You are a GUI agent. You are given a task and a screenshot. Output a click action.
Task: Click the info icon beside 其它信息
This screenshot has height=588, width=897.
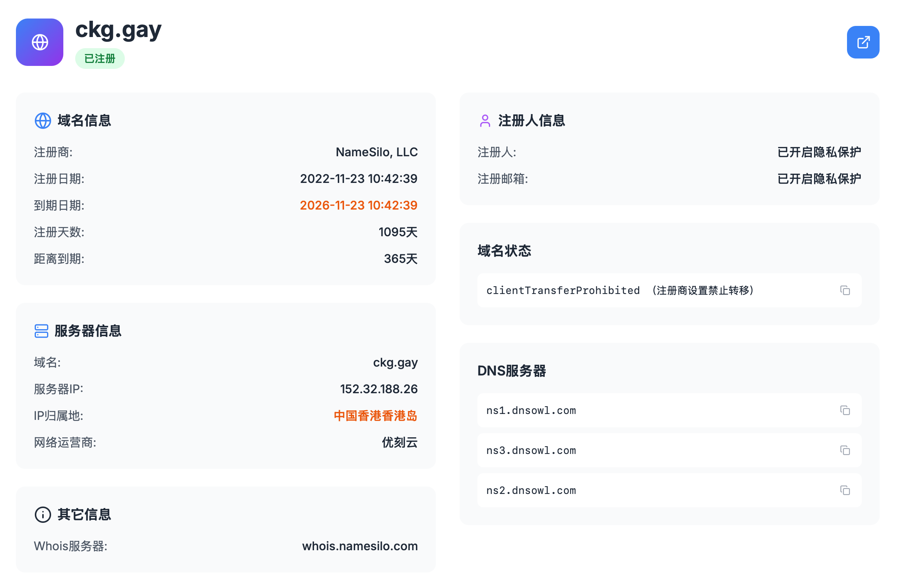[43, 515]
